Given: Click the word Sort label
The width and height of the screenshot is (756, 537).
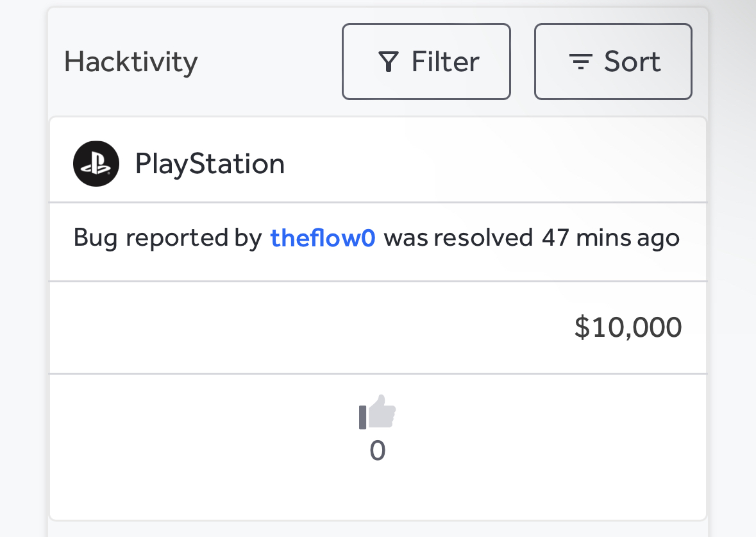Looking at the screenshot, I should click(x=632, y=62).
